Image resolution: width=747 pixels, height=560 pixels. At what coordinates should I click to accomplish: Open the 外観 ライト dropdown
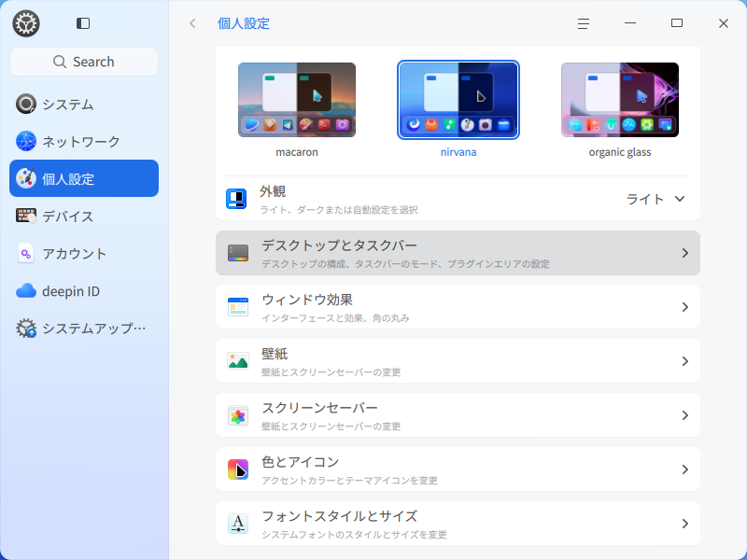point(655,199)
